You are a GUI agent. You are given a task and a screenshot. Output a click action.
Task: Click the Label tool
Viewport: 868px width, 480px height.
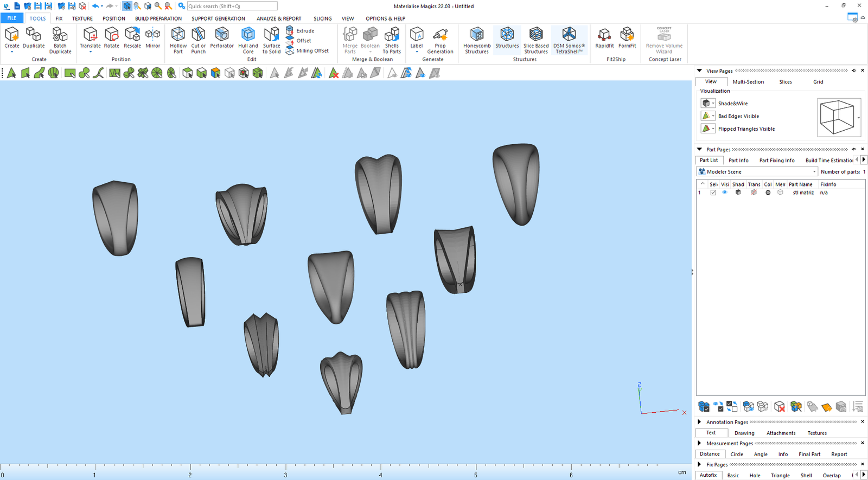pos(417,37)
